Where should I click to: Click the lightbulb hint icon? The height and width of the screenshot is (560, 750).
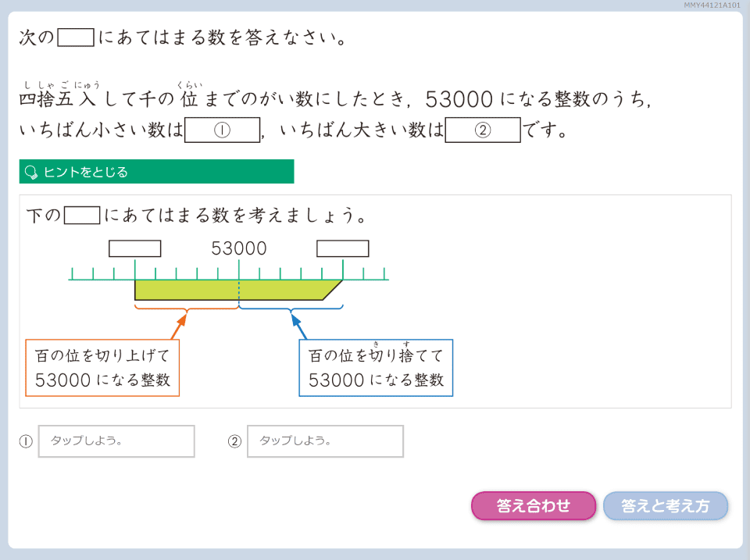(x=32, y=172)
